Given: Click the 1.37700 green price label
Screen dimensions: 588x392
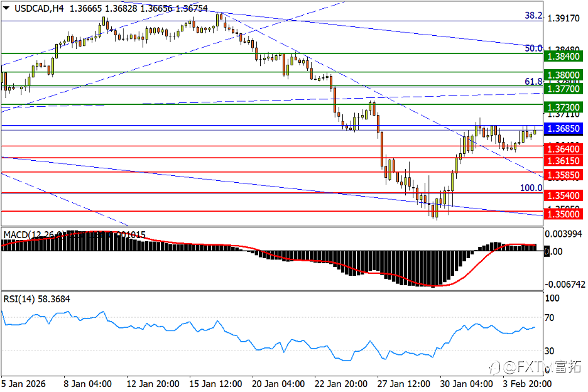Looking at the screenshot, I should click(x=563, y=89).
